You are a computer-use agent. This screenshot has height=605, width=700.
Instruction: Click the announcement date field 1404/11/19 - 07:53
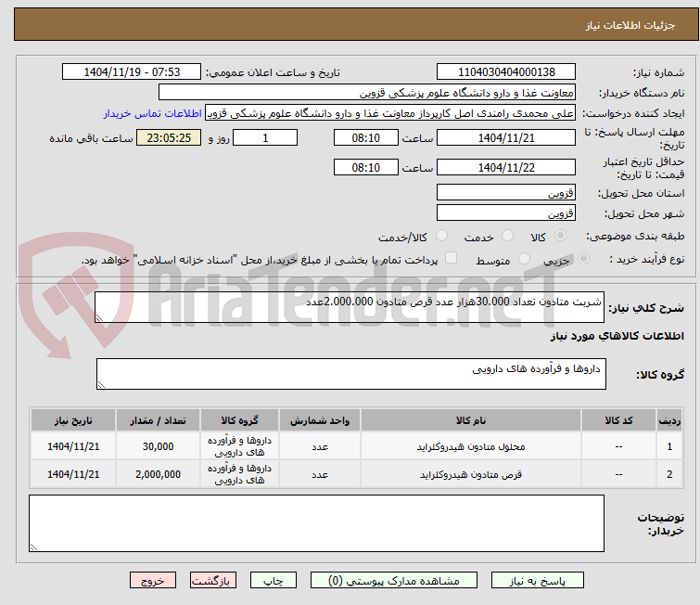click(132, 72)
